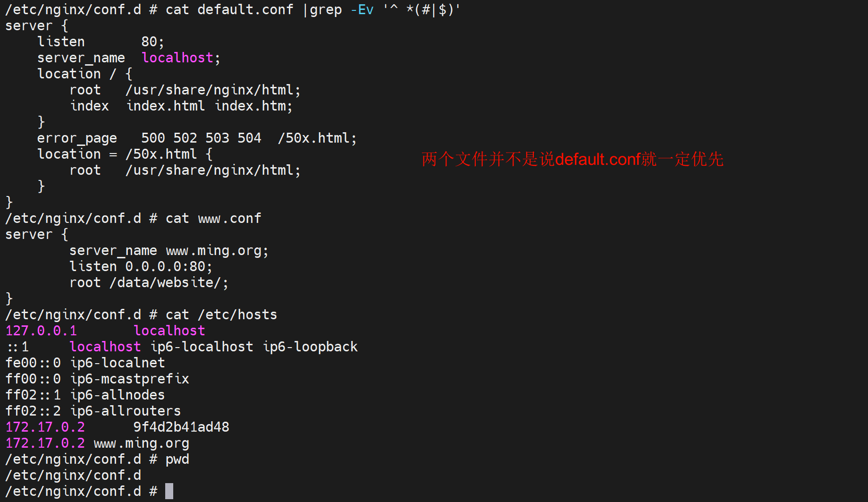This screenshot has height=502, width=868.
Task: Click www.ming.org in the server_name line
Action: point(217,250)
